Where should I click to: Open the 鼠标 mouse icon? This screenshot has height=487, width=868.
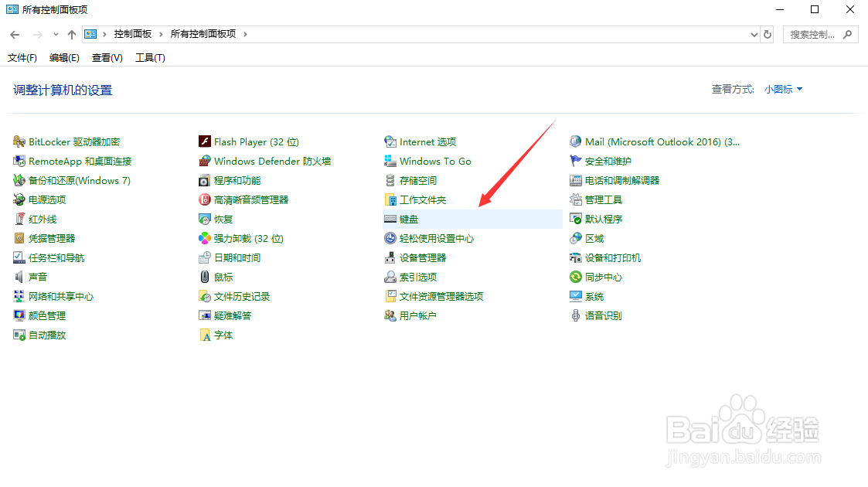(205, 278)
